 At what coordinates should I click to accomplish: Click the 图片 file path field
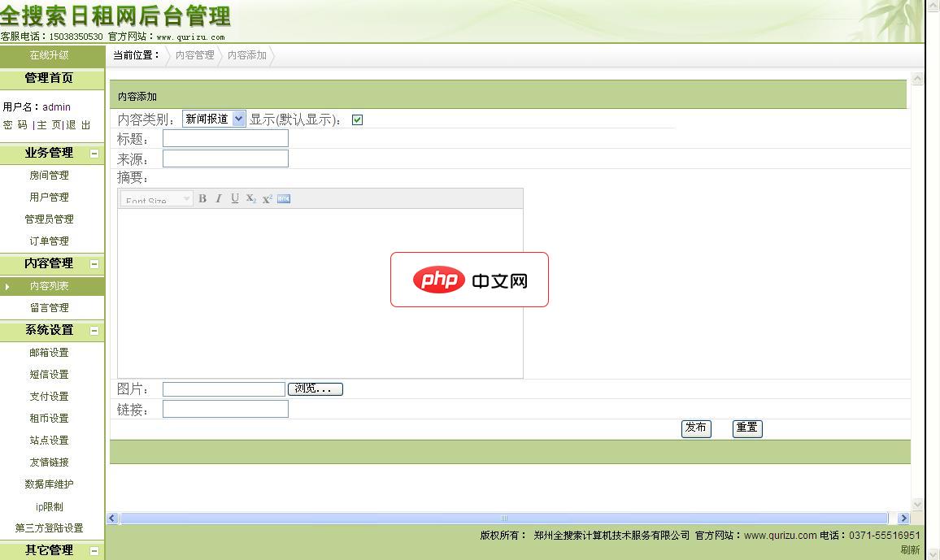[x=224, y=389]
